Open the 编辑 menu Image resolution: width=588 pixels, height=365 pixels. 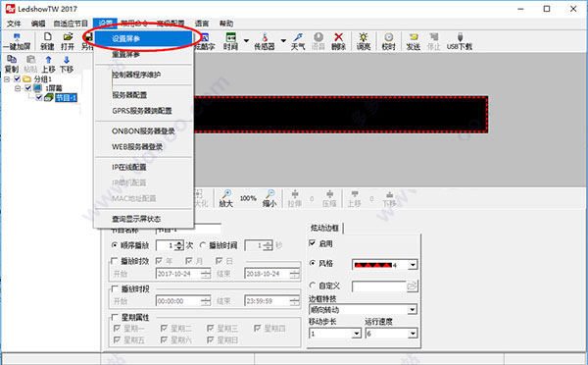(38, 24)
